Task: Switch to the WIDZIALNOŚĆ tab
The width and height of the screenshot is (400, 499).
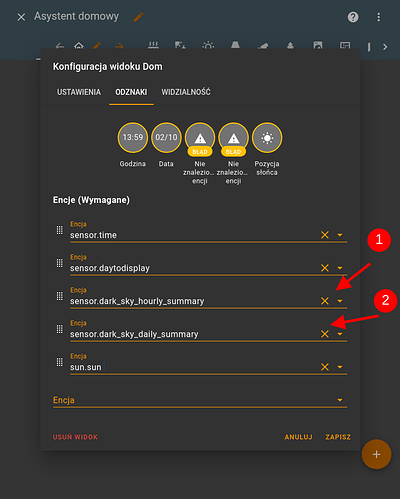Action: tap(186, 92)
